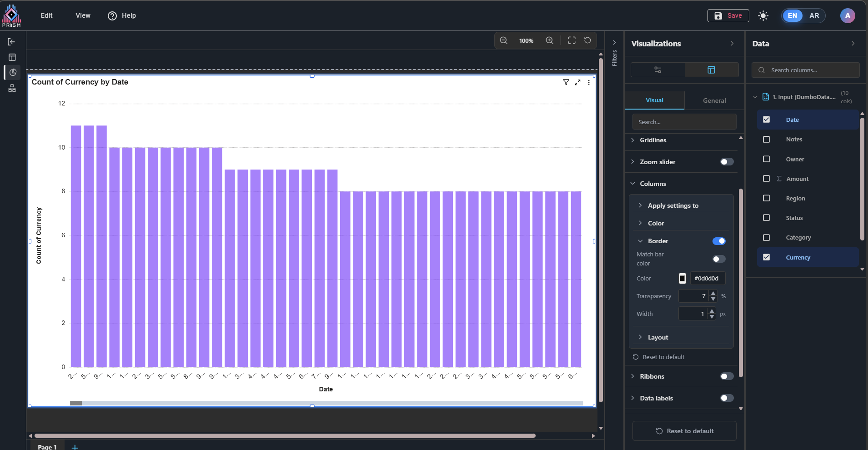Viewport: 868px width, 450px height.
Task: Disable the Border toggle switch
Action: (719, 241)
